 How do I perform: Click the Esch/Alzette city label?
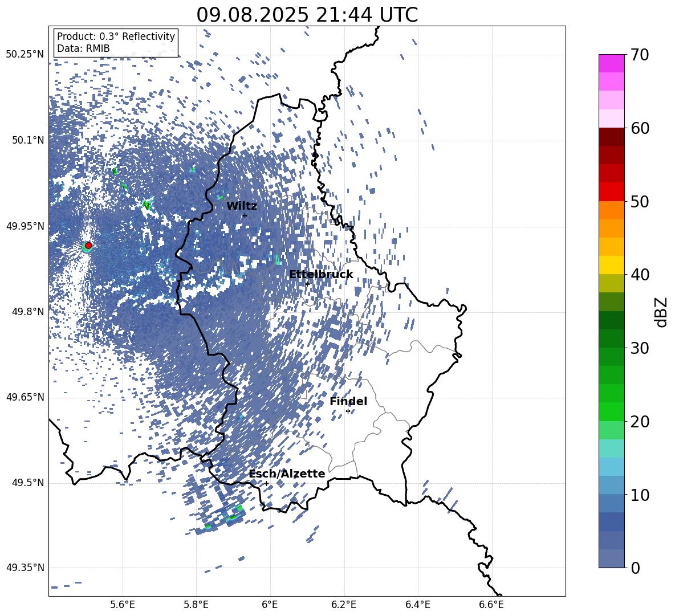point(287,474)
